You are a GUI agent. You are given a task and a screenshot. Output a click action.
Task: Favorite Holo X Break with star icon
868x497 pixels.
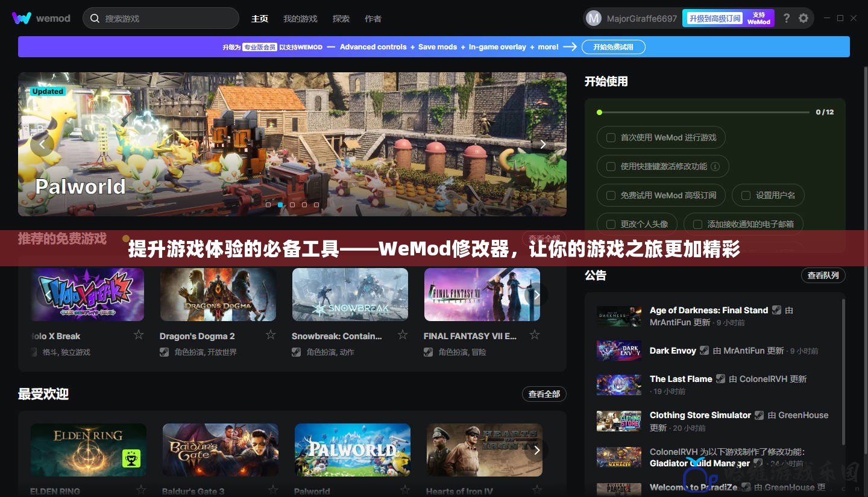[139, 334]
